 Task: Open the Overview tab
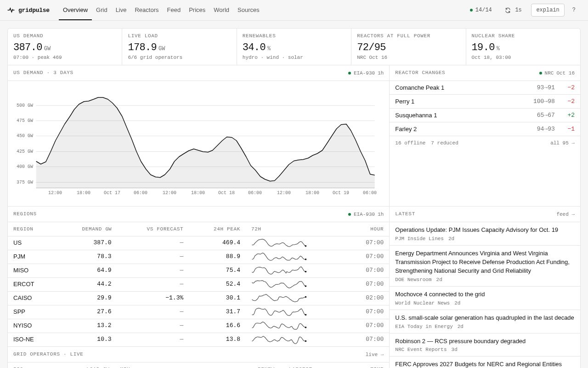[x=75, y=10]
